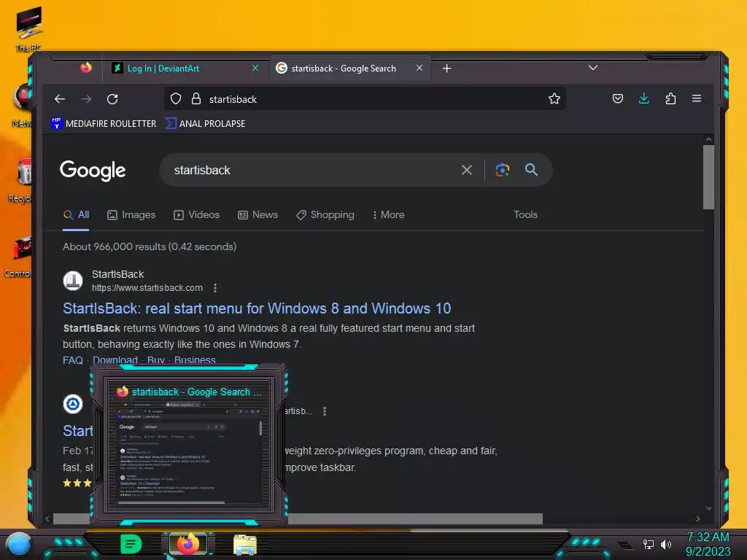This screenshot has height=560, width=747.
Task: Switch to Videos results
Action: [x=197, y=215]
